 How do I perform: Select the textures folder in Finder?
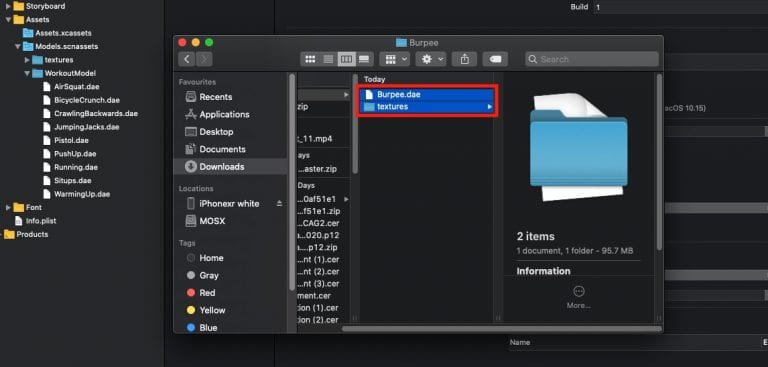coord(426,107)
